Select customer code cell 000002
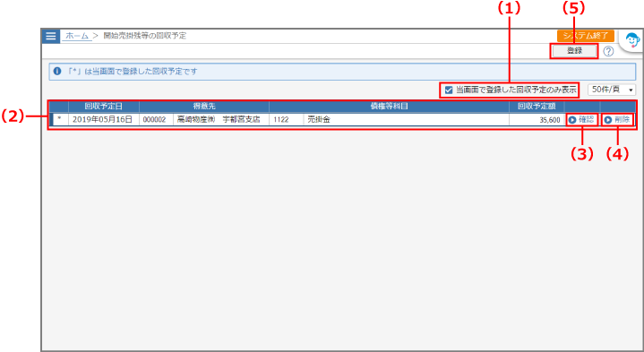The height and width of the screenshot is (352, 644). 156,119
